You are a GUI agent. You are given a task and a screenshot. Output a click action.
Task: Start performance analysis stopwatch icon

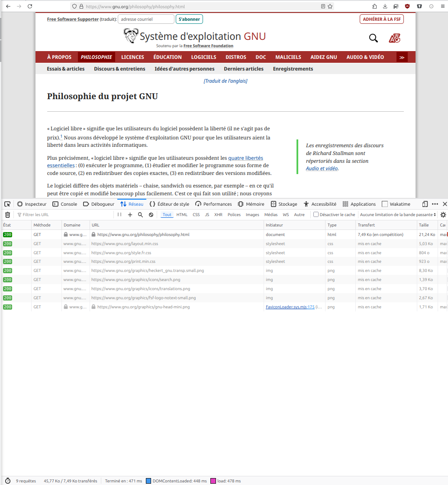click(x=8, y=481)
